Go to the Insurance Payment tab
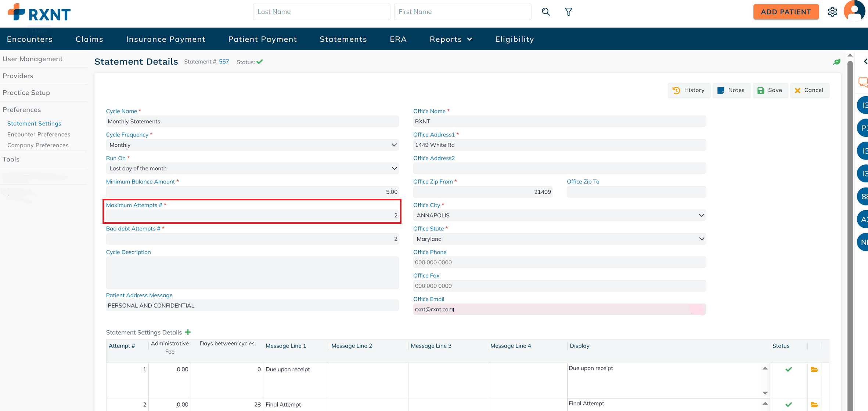The height and width of the screenshot is (411, 868). point(166,39)
